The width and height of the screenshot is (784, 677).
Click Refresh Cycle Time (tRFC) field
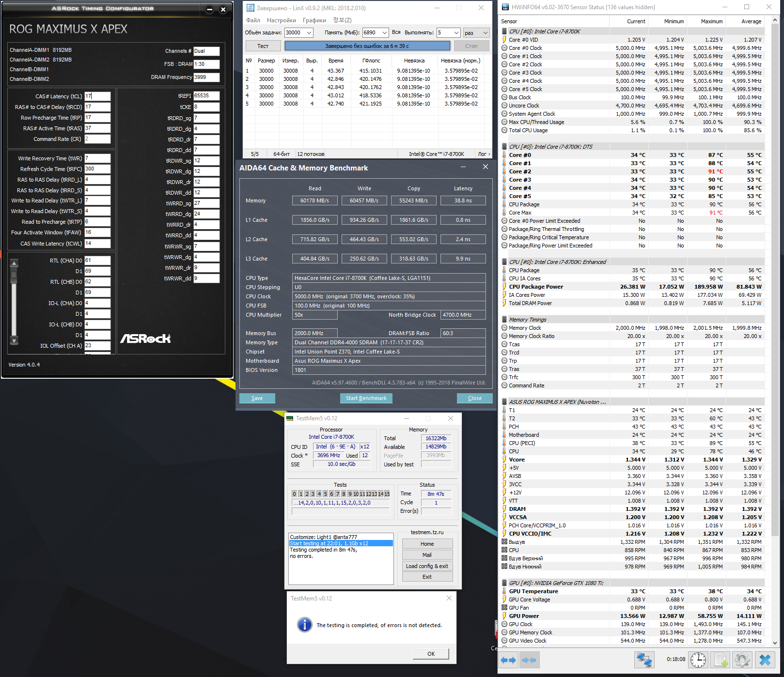tap(97, 169)
